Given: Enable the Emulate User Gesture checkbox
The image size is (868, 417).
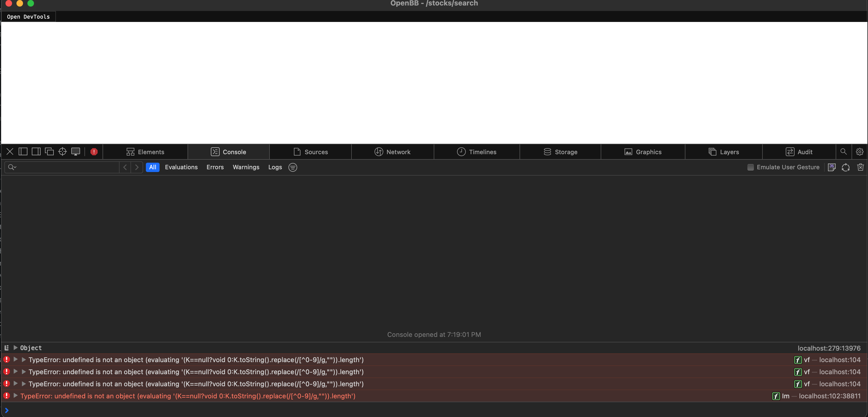Looking at the screenshot, I should pyautogui.click(x=750, y=167).
